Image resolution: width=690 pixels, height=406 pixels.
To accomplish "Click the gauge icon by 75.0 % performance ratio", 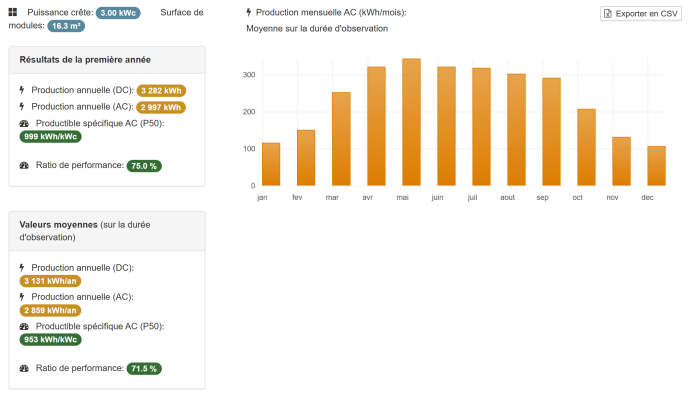I will pos(24,165).
